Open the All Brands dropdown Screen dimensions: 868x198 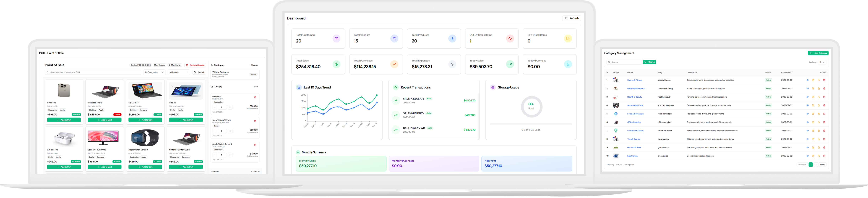click(179, 72)
